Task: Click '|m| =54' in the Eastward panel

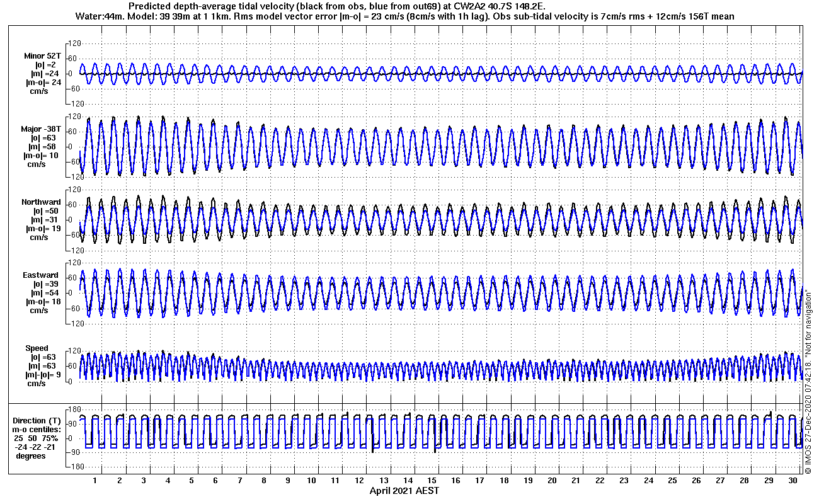Action: (x=45, y=293)
